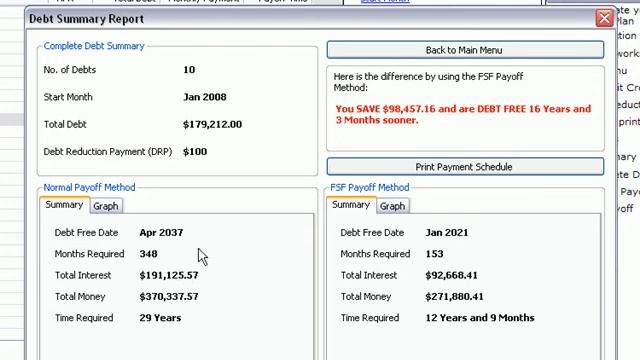Switch to Graph tab under FSF Payoff Method
Viewport: 640px width, 360px height.
pyautogui.click(x=392, y=206)
